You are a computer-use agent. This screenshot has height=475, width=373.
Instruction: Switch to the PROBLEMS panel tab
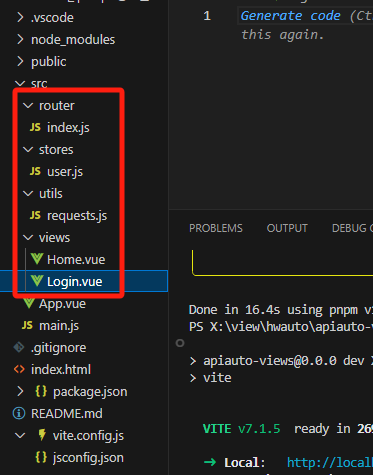(x=216, y=228)
